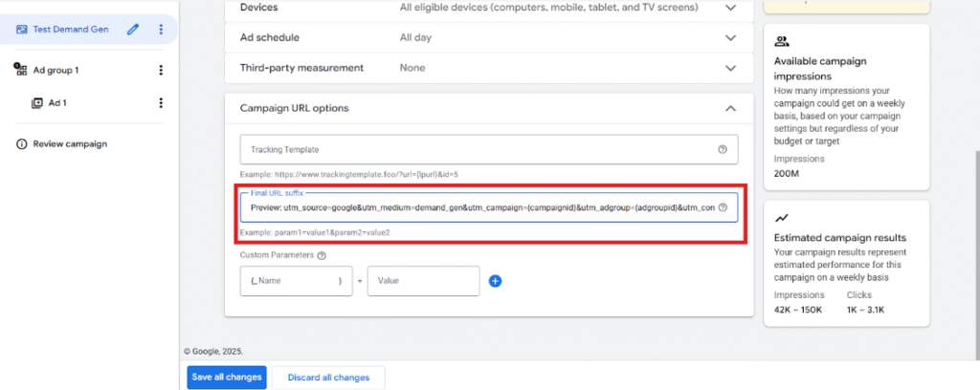This screenshot has height=390, width=980.
Task: Select Test Demand Gen in the sidebar
Action: 70,30
